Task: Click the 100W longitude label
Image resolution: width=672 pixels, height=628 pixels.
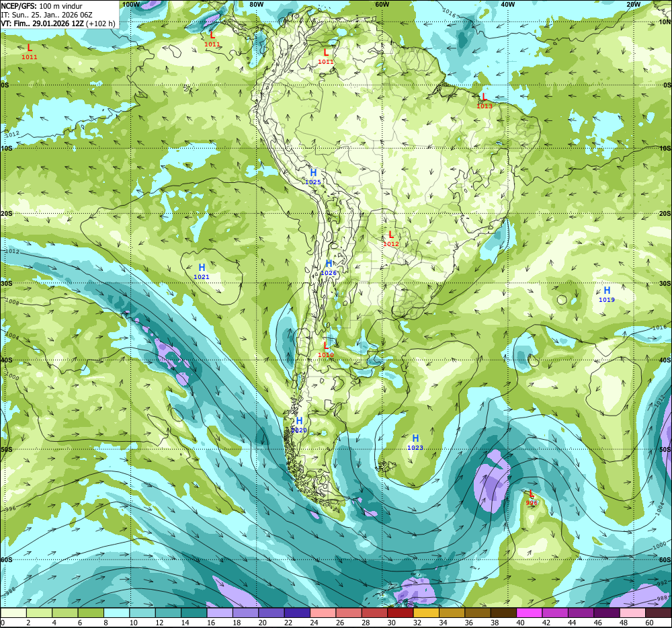Action: point(131,4)
